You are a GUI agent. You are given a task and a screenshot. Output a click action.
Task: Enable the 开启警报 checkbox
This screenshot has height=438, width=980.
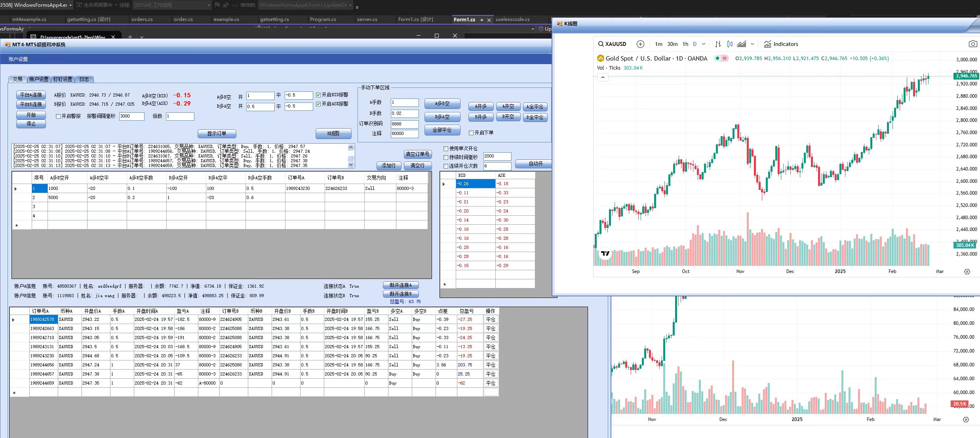[58, 116]
